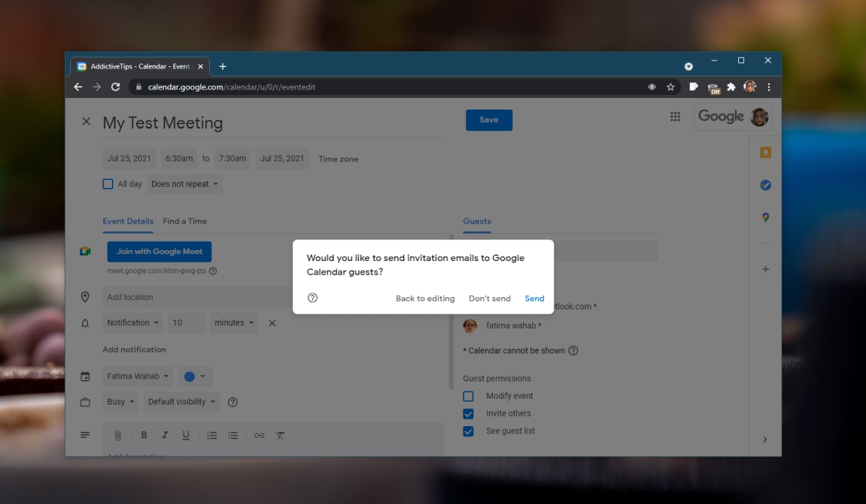This screenshot has height=504, width=866.
Task: Click the start date Jul 25, 2021
Action: coord(129,159)
